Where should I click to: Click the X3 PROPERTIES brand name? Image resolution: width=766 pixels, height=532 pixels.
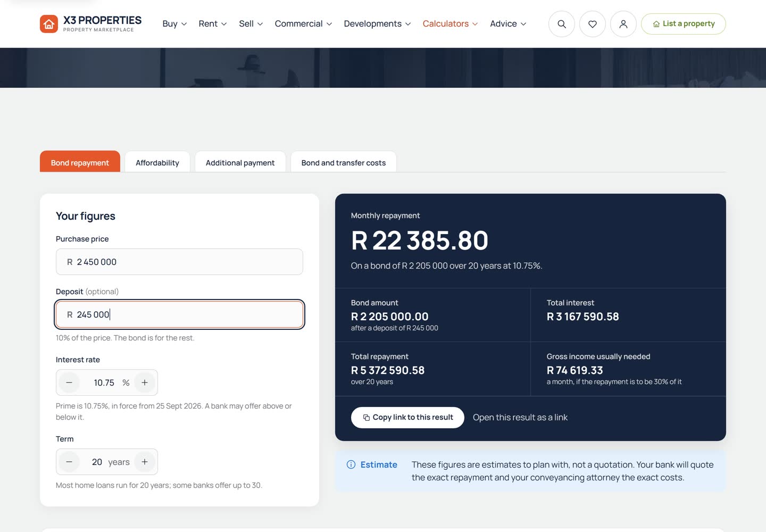tap(103, 20)
